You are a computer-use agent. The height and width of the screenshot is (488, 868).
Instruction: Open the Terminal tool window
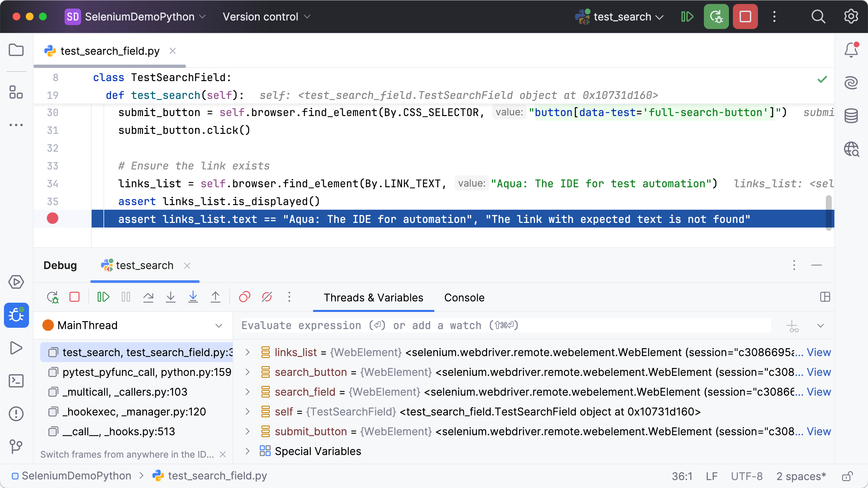[x=16, y=381]
